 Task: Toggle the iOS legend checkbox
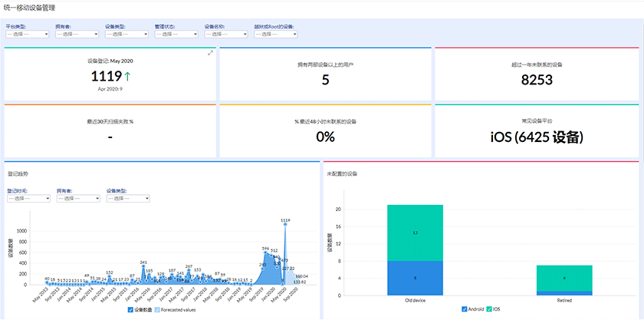(x=488, y=308)
